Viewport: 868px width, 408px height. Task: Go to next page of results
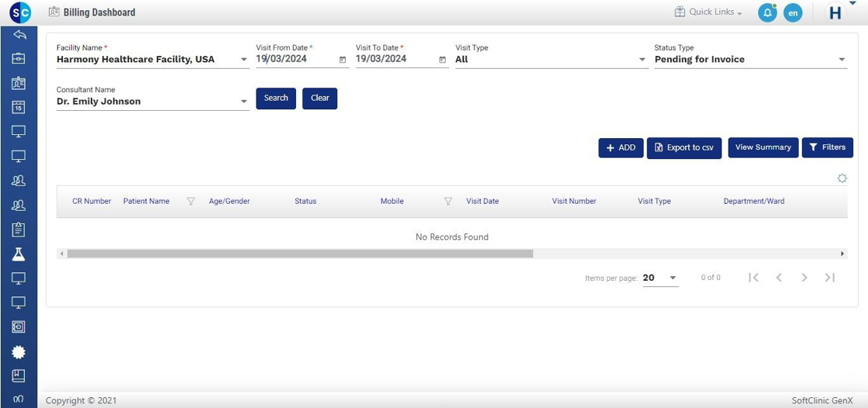point(804,278)
